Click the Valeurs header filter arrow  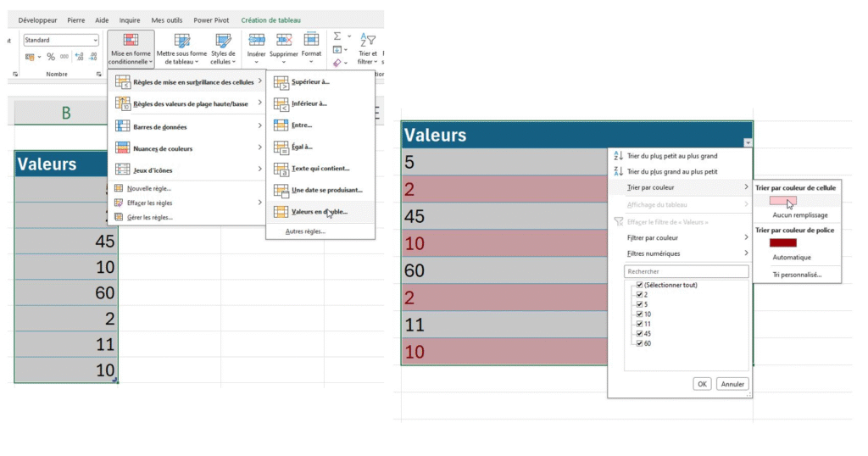tap(748, 142)
